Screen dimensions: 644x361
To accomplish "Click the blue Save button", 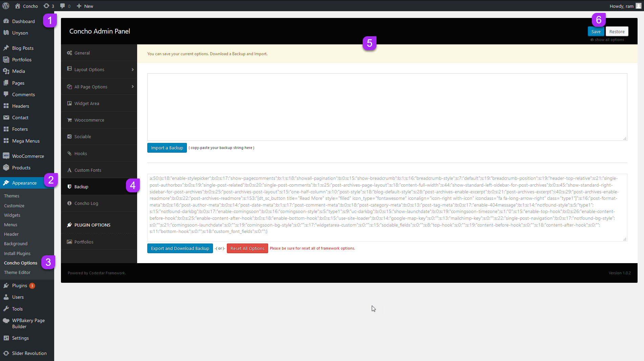I will pos(596,31).
